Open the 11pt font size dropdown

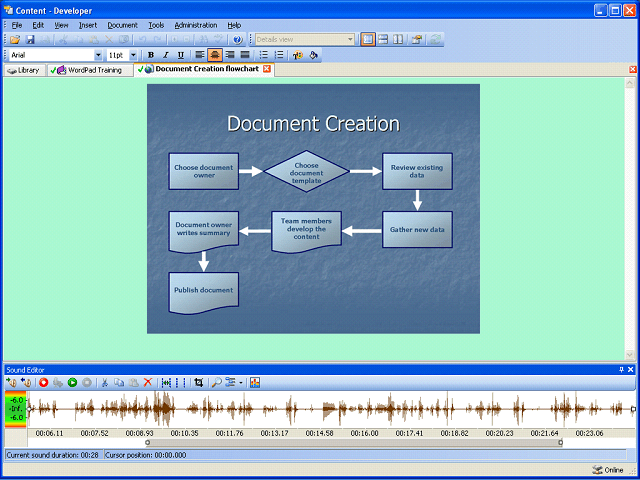[x=133, y=55]
